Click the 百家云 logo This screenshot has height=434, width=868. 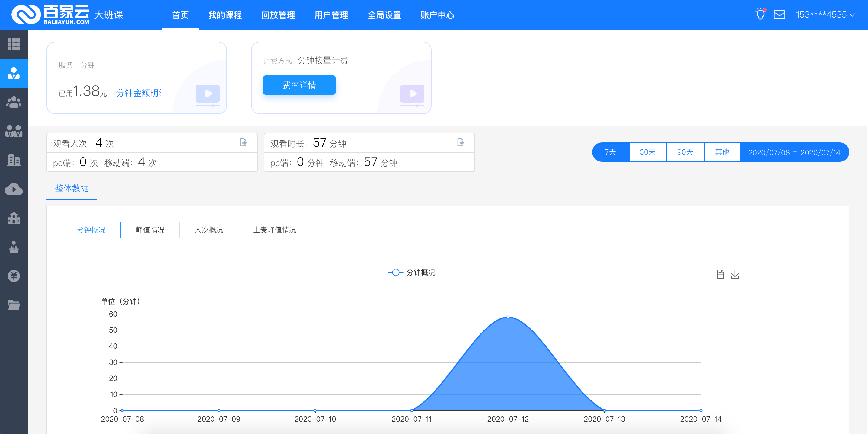point(50,14)
